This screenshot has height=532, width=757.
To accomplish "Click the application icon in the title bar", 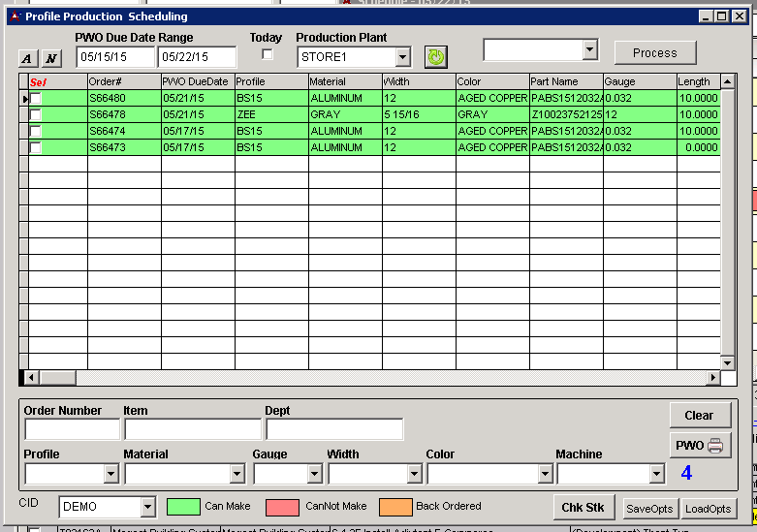I will click(x=13, y=16).
